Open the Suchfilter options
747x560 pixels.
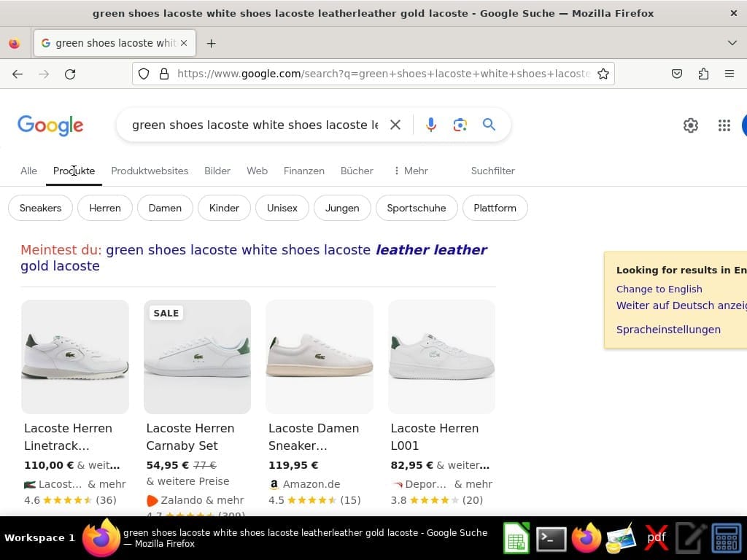(492, 171)
